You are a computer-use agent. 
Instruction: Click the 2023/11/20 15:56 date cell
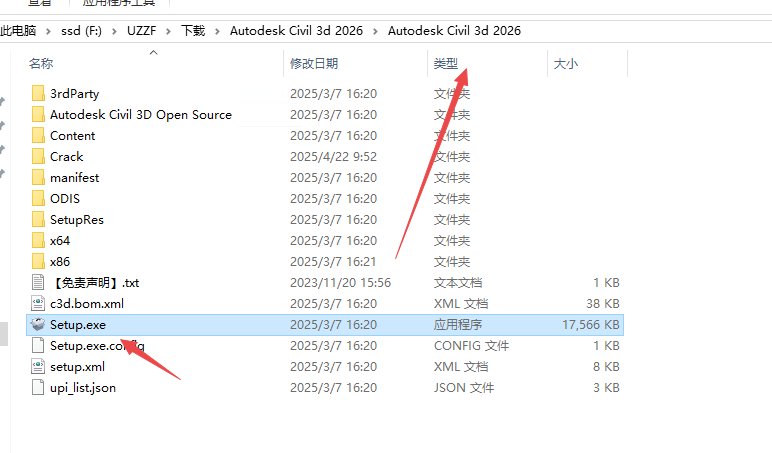coord(340,283)
